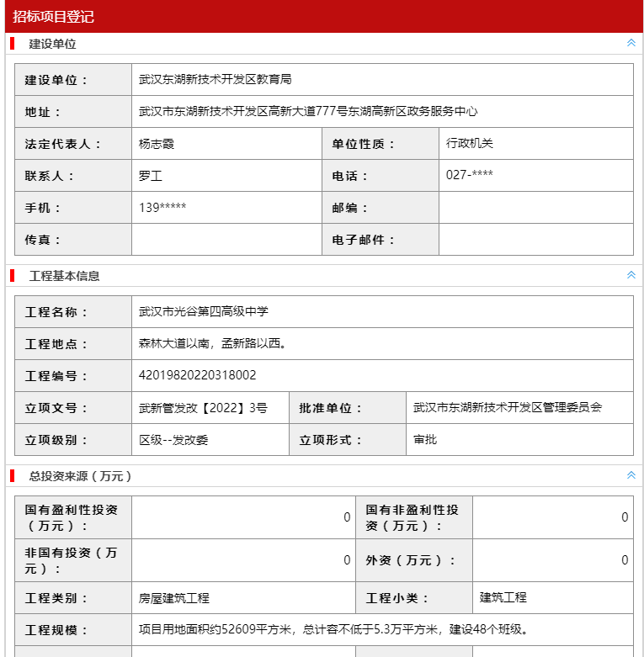
Task: Click mobile value 139*****
Action: (x=162, y=207)
